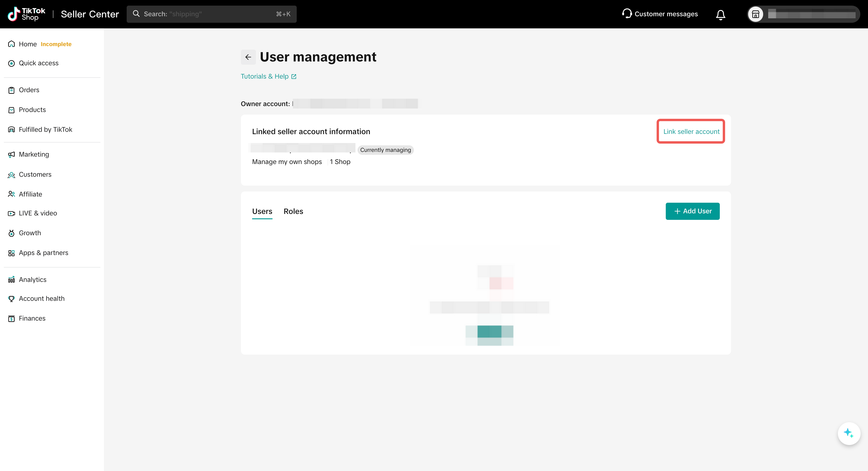
Task: Open the AI assistant sparkle button
Action: point(849,433)
